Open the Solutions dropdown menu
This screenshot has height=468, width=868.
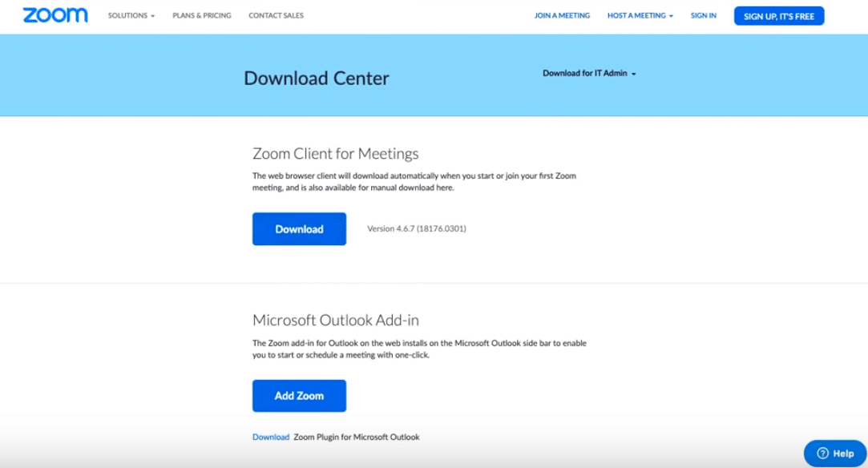tap(131, 16)
